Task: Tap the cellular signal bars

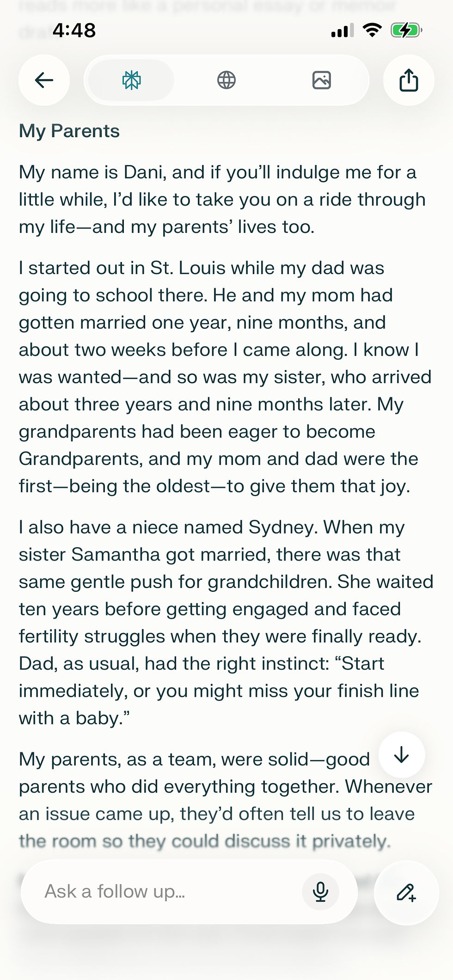Action: (x=342, y=30)
